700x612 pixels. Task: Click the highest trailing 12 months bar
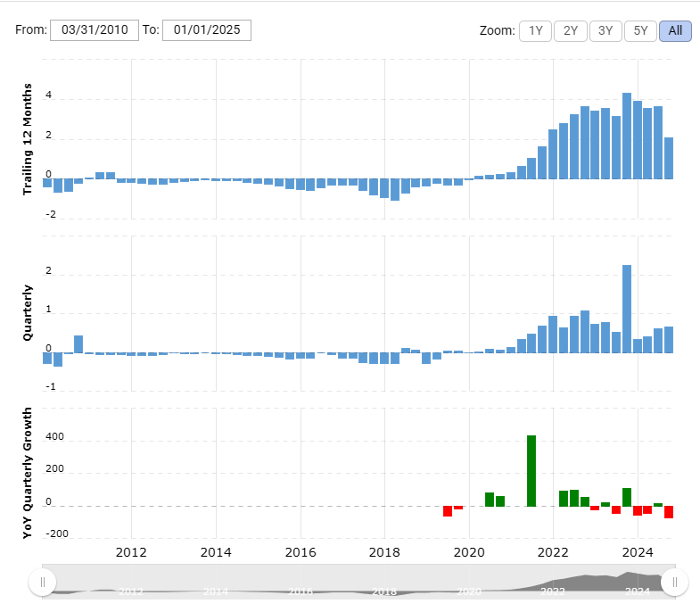(627, 136)
